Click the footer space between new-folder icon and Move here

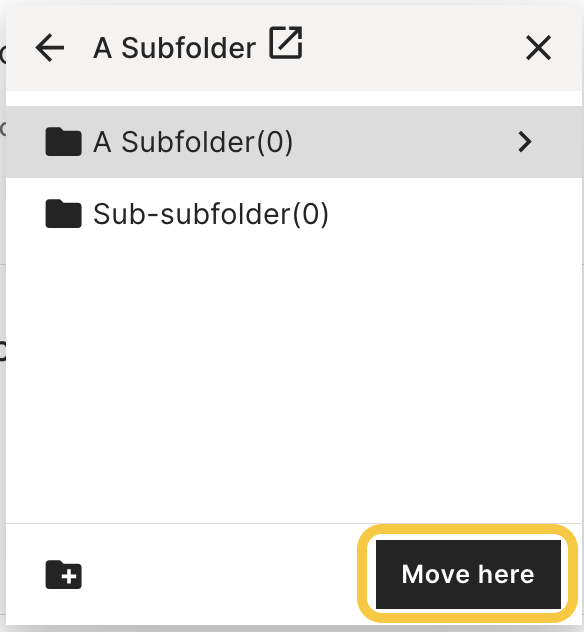point(220,574)
